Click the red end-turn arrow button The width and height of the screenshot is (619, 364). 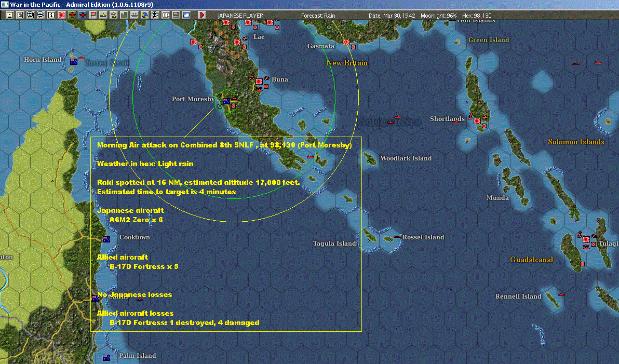click(x=201, y=15)
